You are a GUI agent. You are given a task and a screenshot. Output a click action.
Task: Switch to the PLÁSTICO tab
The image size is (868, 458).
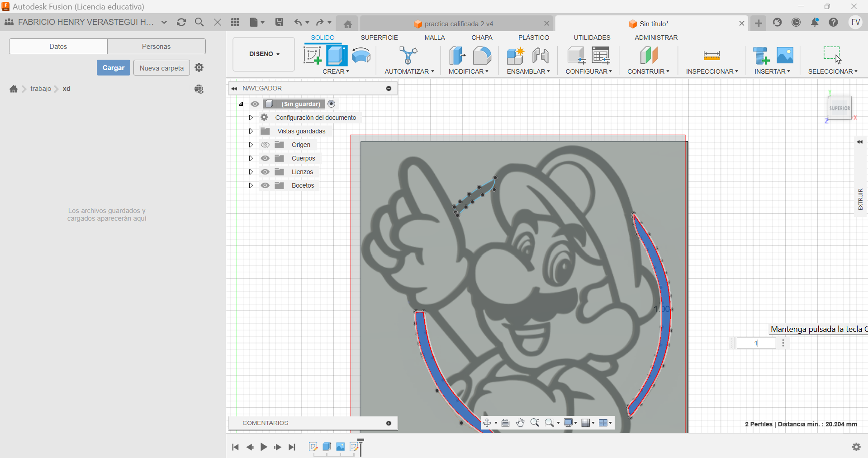tap(534, 38)
